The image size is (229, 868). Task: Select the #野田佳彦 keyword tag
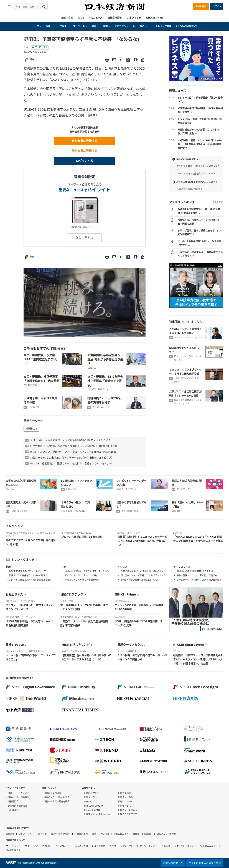pos(31,429)
